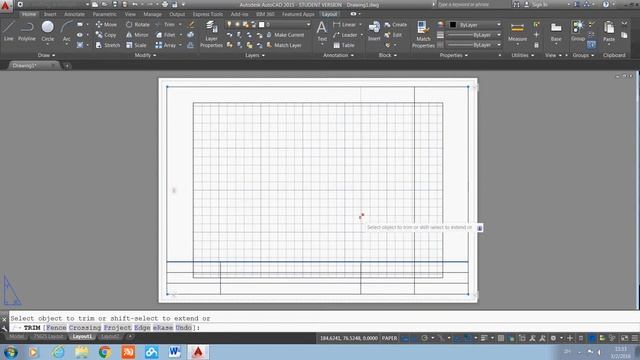Screen dimensions: 640x360
Task: Open the Insert block tool
Action: [x=374, y=31]
